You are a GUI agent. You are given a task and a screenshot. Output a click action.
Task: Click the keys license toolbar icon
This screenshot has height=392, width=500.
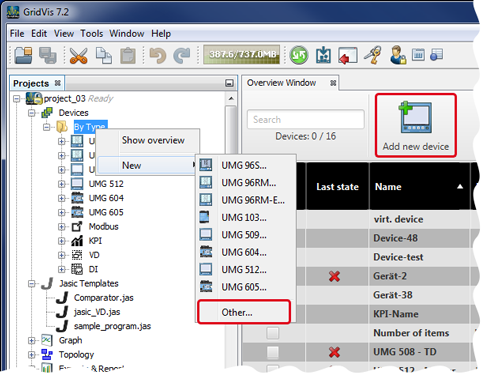click(x=373, y=55)
